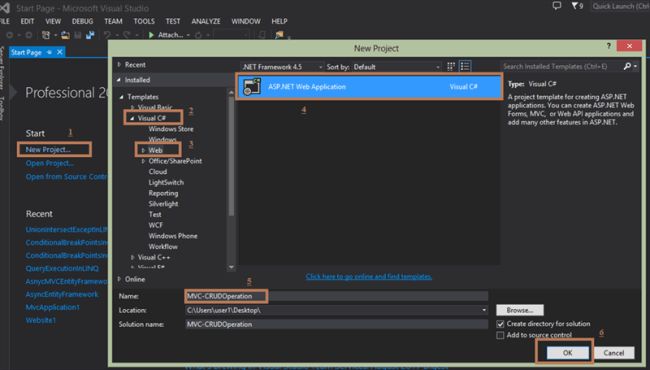Open the ANALYZE menu
650x370 pixels.
click(x=206, y=21)
